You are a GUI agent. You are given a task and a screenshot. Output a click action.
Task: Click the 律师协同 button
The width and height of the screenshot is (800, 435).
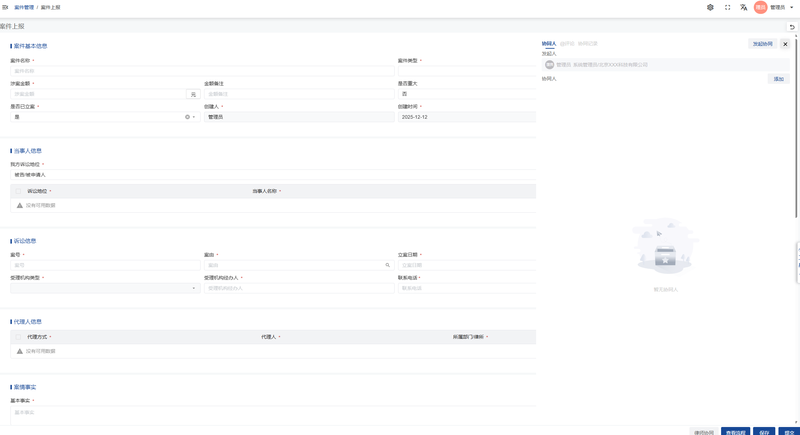[704, 432]
